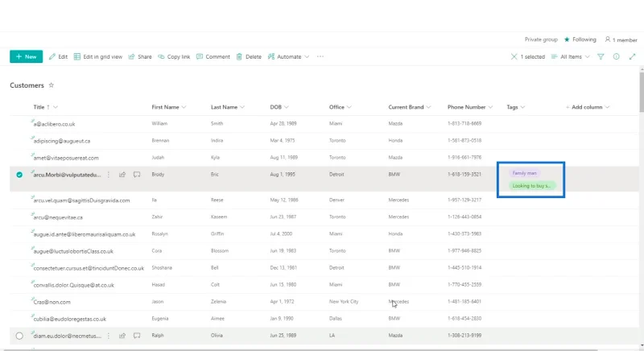Image resolution: width=644 pixels, height=351 pixels.
Task: Click the Family man tag
Action: click(525, 173)
